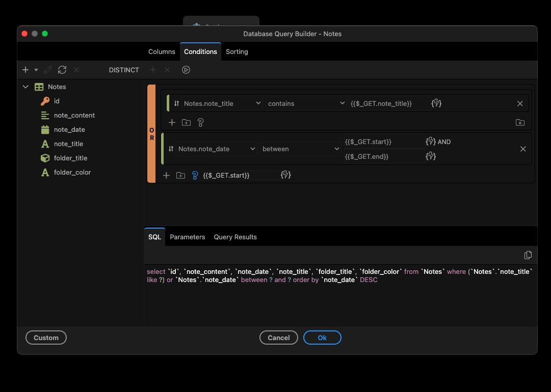
Task: Click the Custom button
Action: [x=46, y=338]
